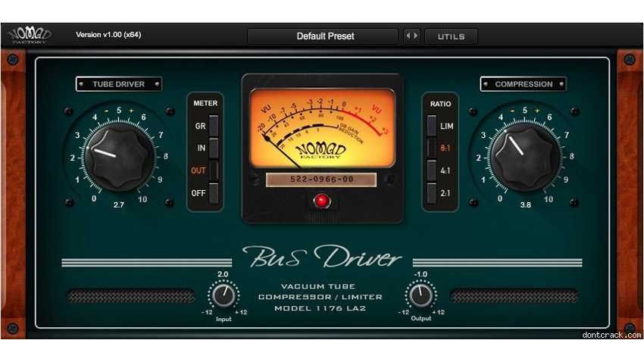Select 4:1 ratio switch
644x362 pixels.
point(431,170)
